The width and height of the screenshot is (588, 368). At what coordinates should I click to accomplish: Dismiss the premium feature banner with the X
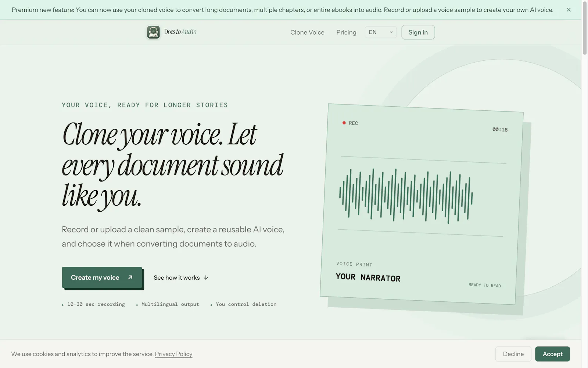coord(569,10)
